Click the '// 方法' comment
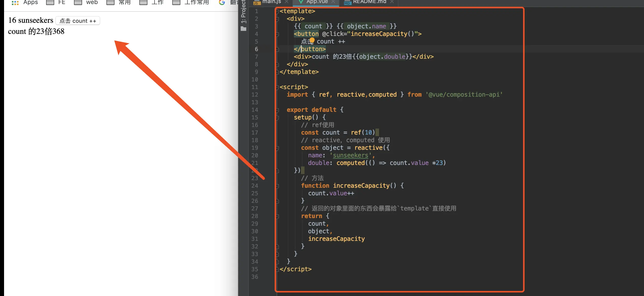 tap(312, 178)
